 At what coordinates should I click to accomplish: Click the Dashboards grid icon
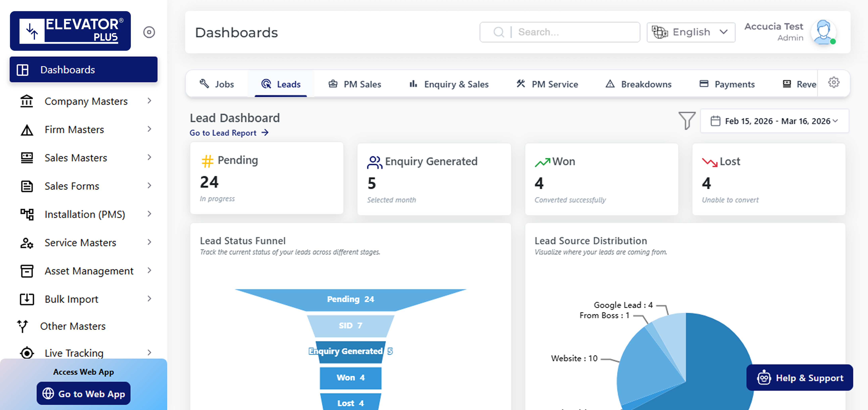(23, 70)
